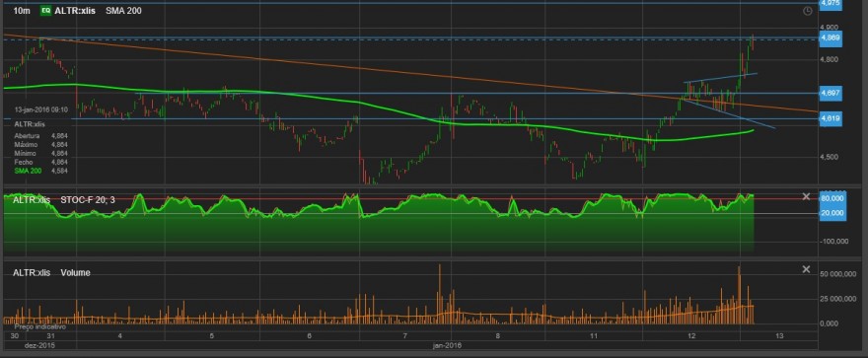Click date 11 on the time axis
The height and width of the screenshot is (358, 868).
pos(595,336)
